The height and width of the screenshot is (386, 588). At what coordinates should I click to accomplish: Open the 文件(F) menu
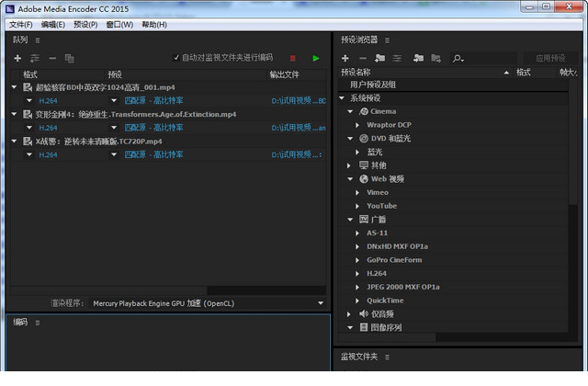click(x=21, y=25)
